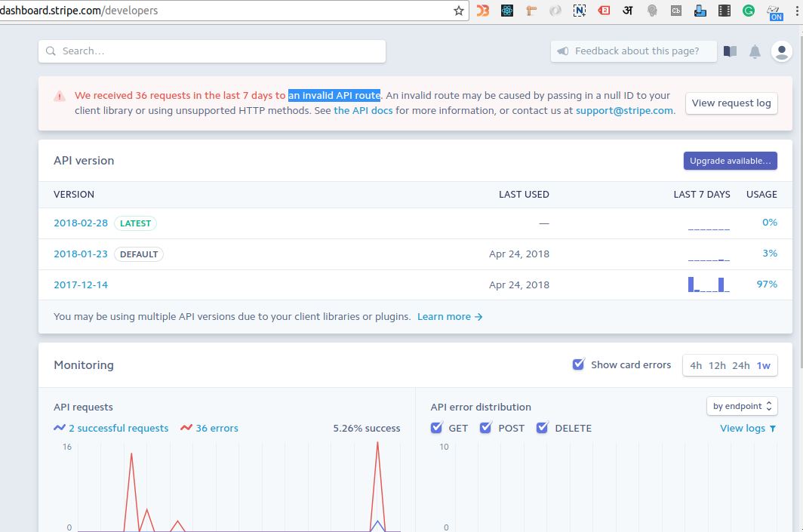Click the 0% usage value
Viewport: 803px width, 532px height.
point(770,222)
